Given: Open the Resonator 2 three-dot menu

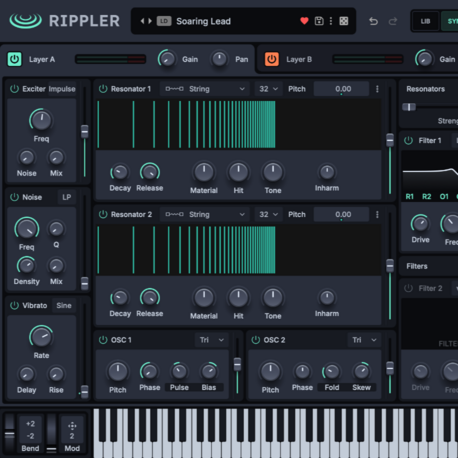Looking at the screenshot, I should [377, 214].
